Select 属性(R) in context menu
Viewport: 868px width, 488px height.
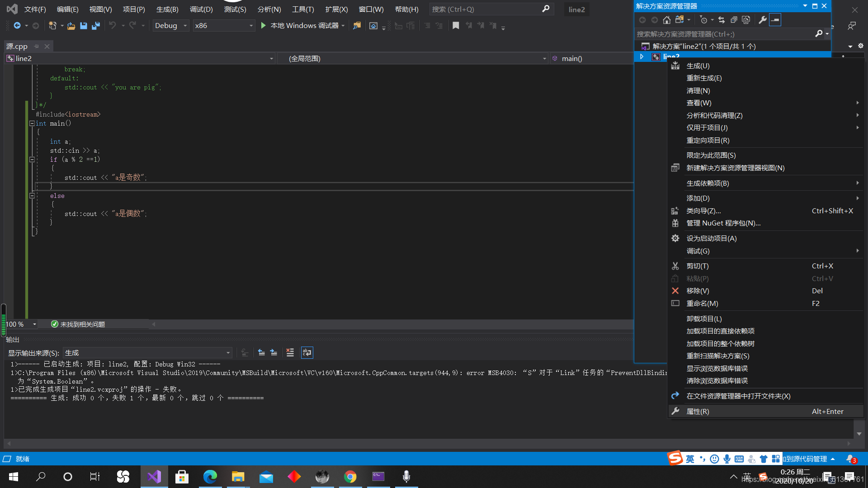[x=766, y=412]
